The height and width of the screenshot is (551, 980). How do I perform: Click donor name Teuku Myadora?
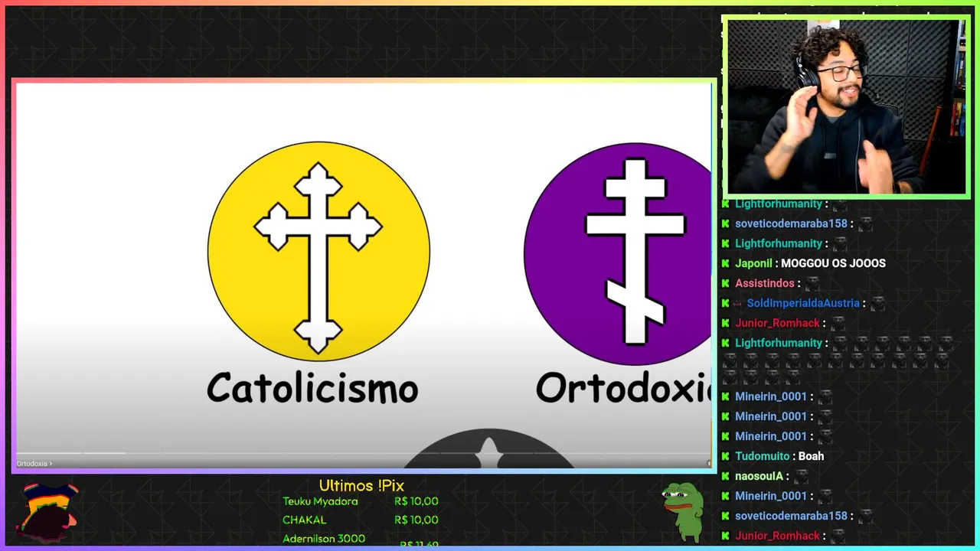320,501
